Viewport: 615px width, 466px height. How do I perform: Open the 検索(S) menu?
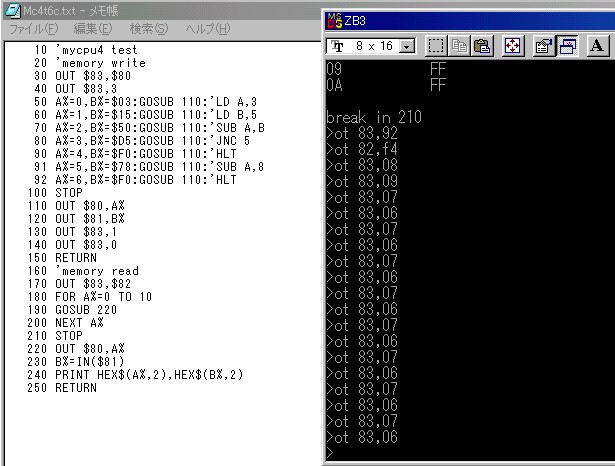tap(149, 29)
